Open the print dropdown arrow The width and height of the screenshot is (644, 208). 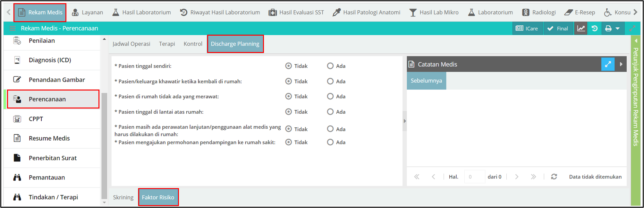[x=618, y=29]
